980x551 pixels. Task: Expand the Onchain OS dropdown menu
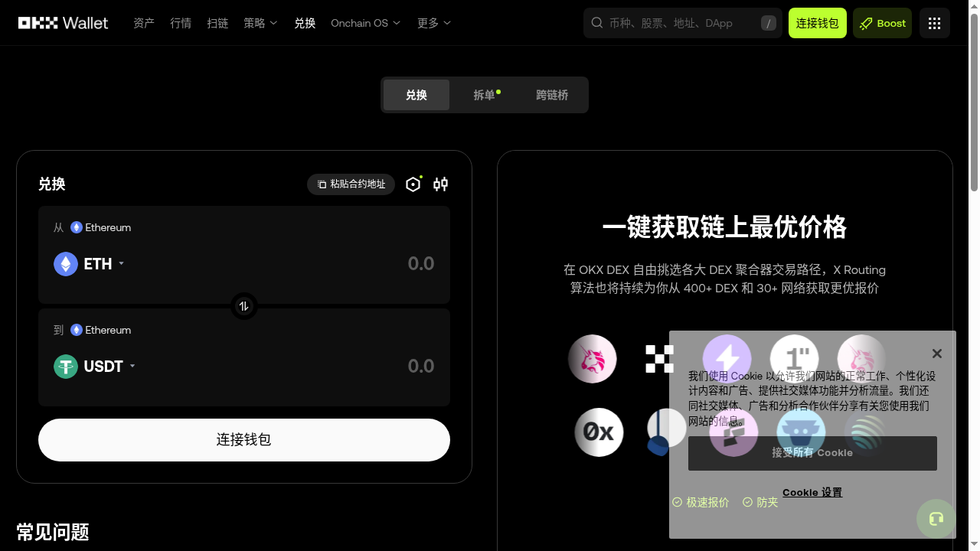point(365,23)
